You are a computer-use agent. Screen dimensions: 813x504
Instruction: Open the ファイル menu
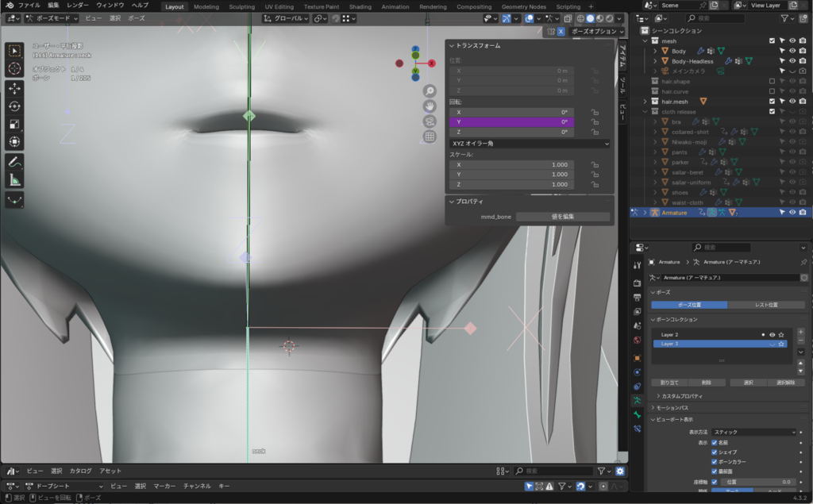[x=29, y=6]
